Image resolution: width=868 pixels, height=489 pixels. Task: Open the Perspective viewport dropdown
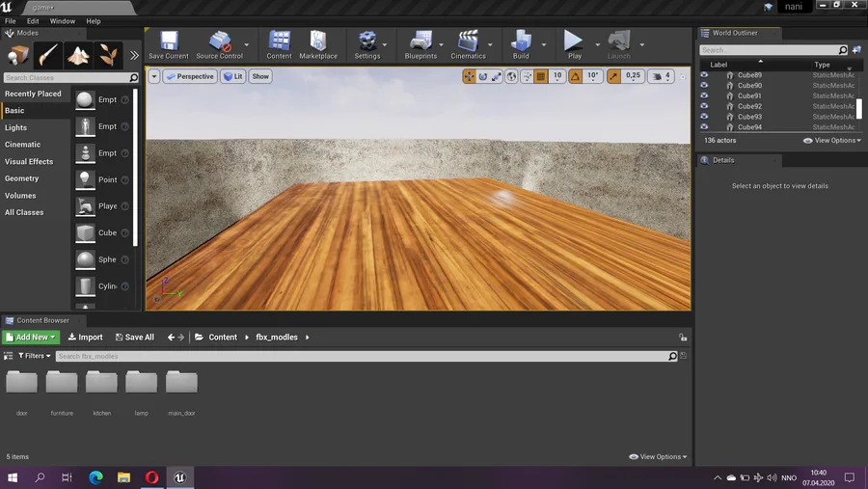190,76
